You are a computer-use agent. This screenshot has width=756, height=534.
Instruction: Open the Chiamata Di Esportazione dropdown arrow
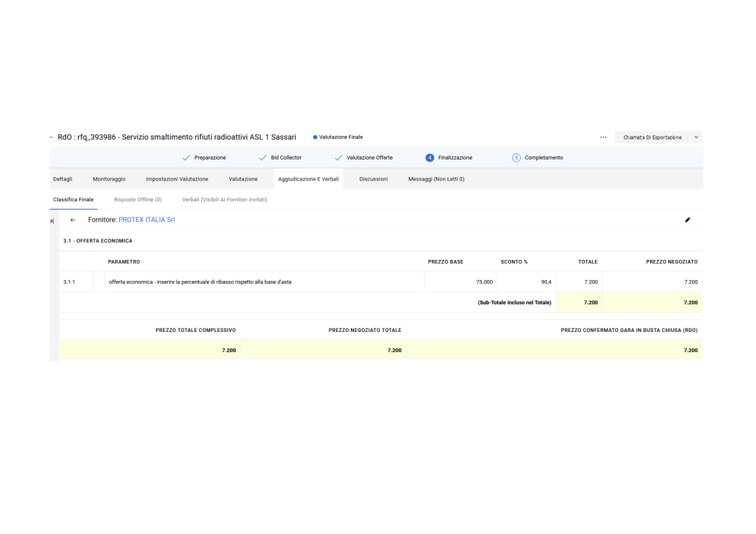[696, 137]
